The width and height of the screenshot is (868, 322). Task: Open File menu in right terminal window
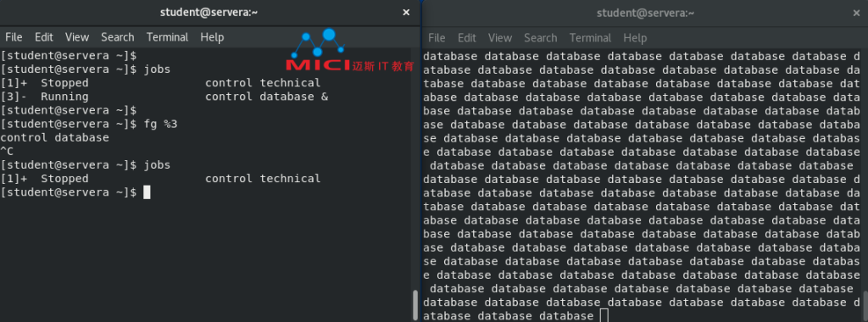437,37
